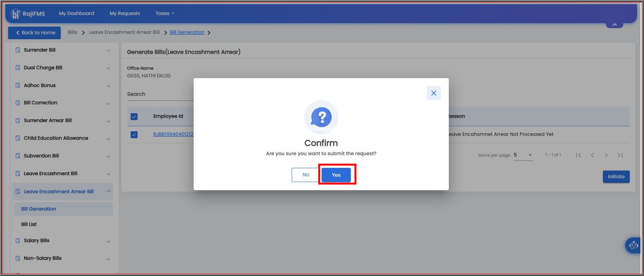
Task: Collapse the top header panel arrow
Action: pos(614,25)
